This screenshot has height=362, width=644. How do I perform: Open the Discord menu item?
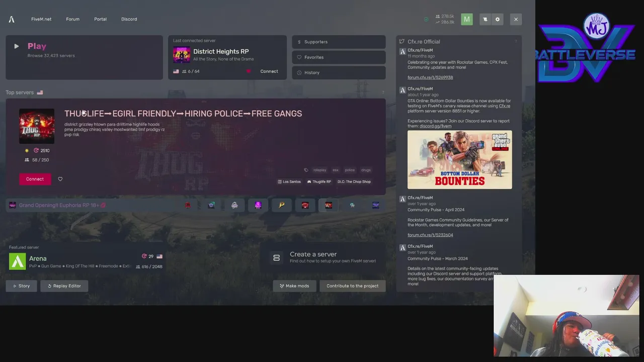pyautogui.click(x=129, y=19)
